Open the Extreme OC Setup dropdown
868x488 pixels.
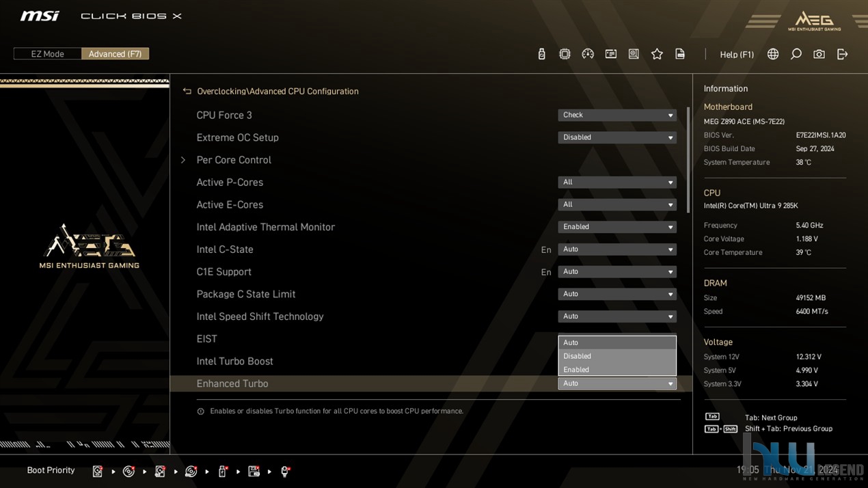tap(617, 137)
